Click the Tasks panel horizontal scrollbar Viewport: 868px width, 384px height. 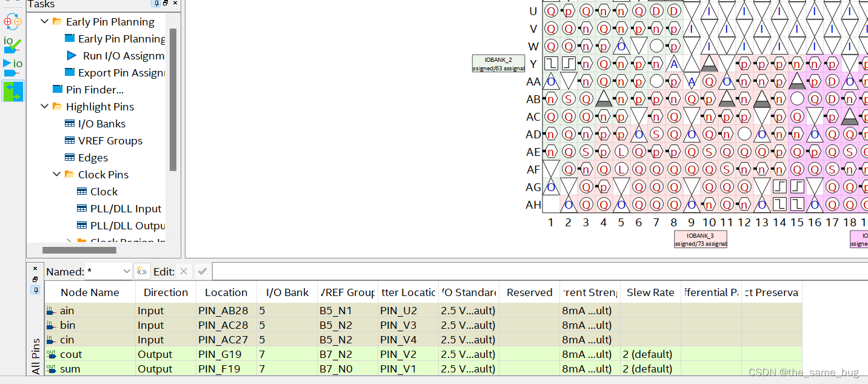click(79, 249)
